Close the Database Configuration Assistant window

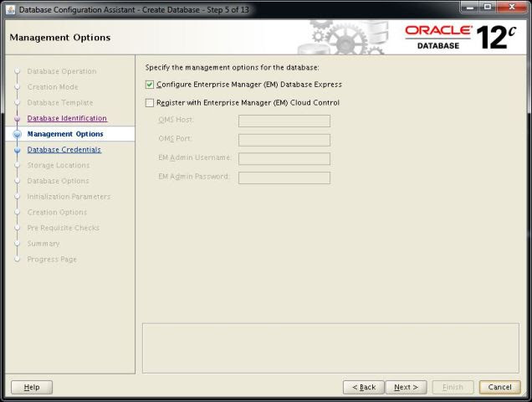click(x=512, y=8)
